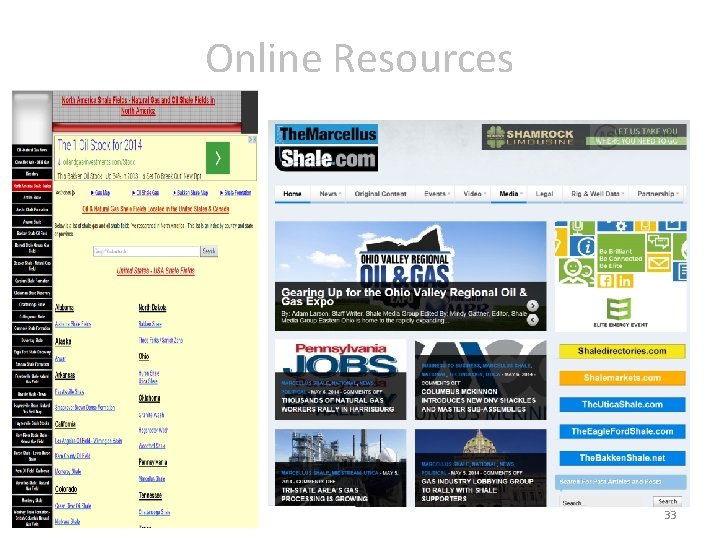Click the Search button on the Marcellus Shale site
The image size is (720, 540).
coord(668,501)
